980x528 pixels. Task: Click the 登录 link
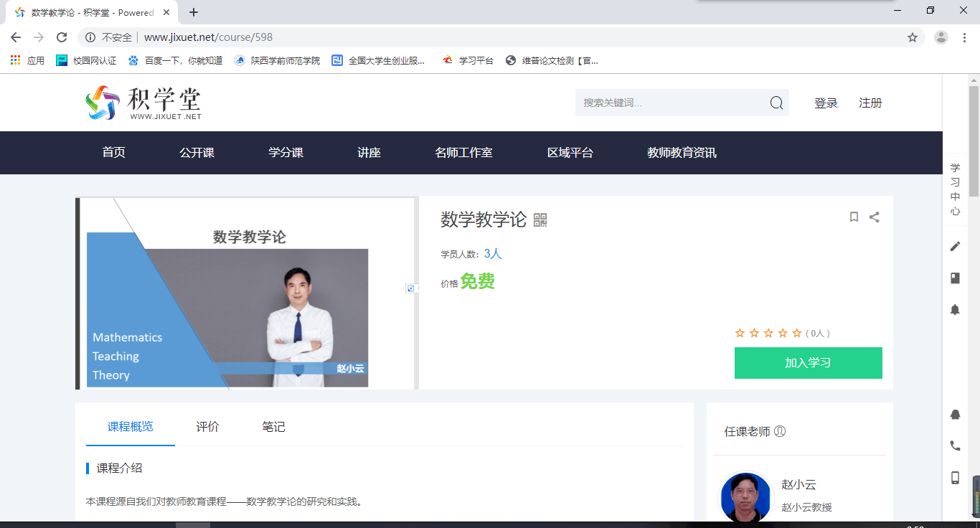pos(826,103)
